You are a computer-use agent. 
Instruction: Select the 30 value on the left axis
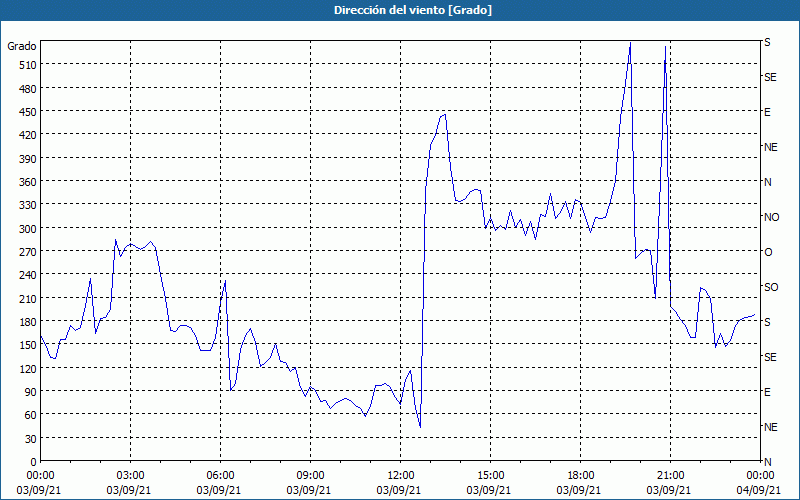[31, 439]
